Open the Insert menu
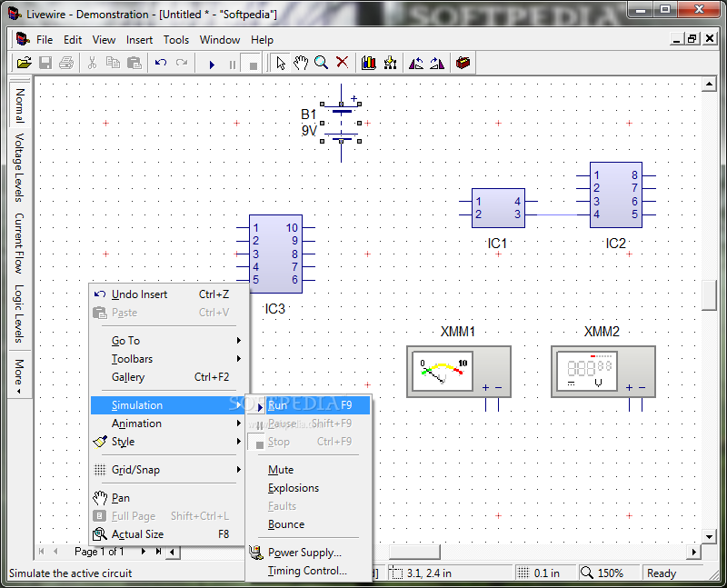 click(139, 40)
